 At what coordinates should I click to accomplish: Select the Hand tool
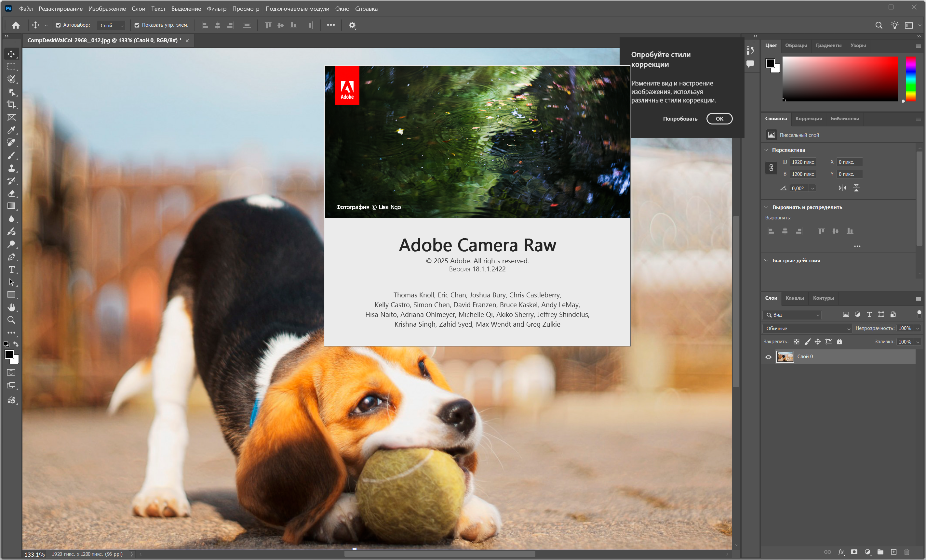tap(12, 307)
